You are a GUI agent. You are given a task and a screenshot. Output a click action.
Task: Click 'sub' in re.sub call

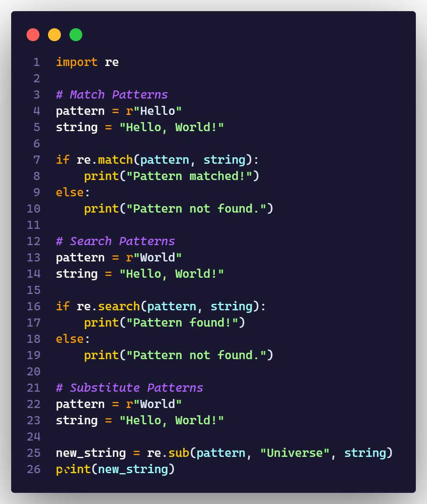pyautogui.click(x=178, y=453)
